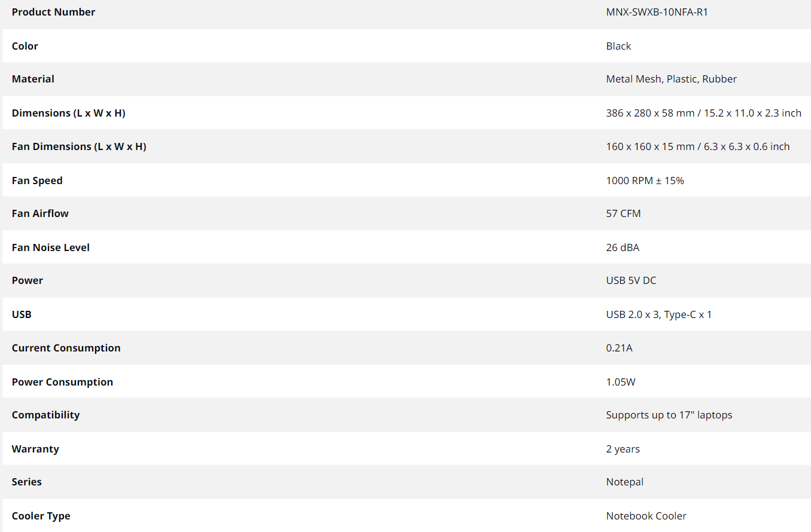Click the 26 dBA noise level value
The image size is (811, 532).
[623, 247]
